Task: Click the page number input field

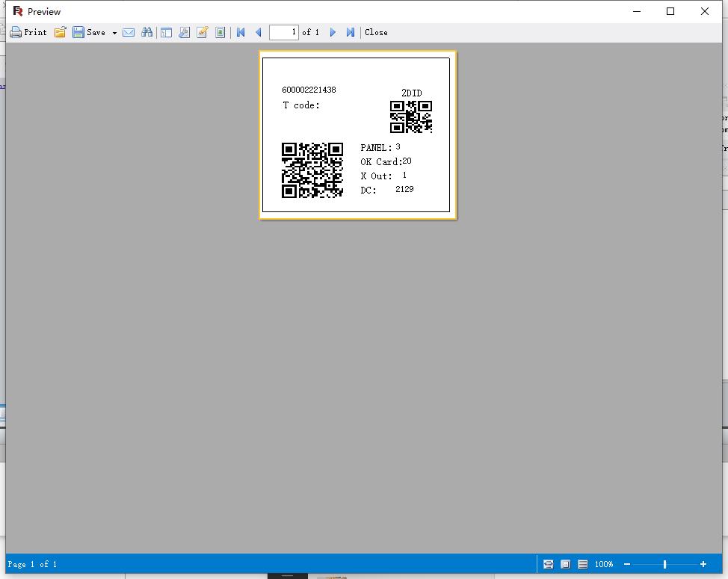Action: tap(283, 32)
